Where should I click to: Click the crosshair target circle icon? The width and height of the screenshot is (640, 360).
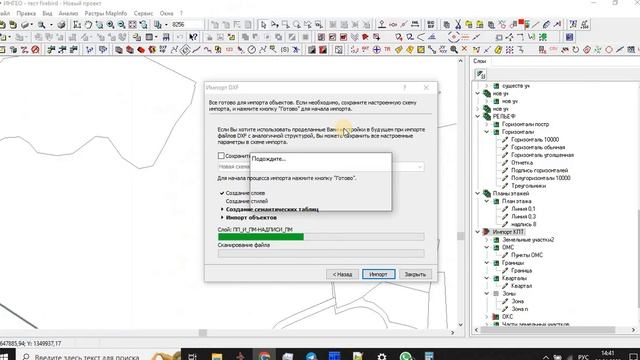click(453, 37)
